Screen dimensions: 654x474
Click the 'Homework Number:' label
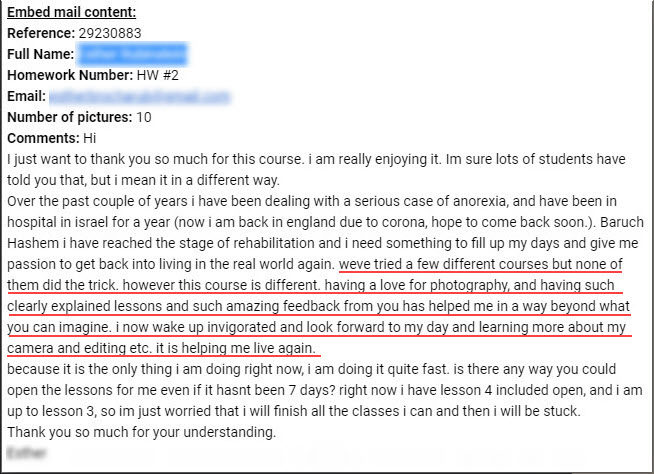point(70,75)
